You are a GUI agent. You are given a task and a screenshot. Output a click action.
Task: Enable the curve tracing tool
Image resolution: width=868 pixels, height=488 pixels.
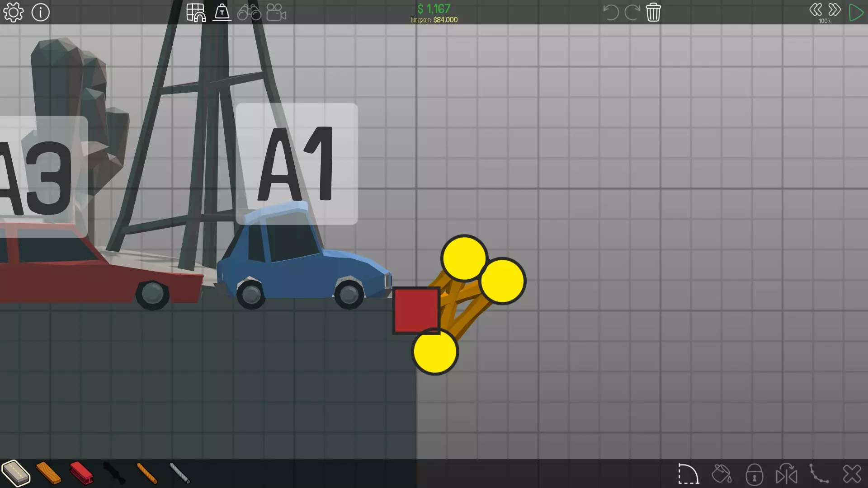(x=819, y=474)
